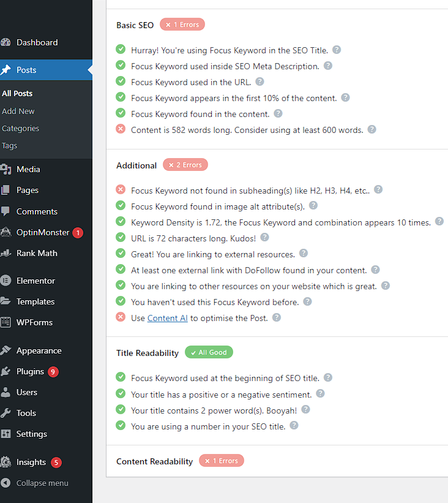This screenshot has height=503, width=448.
Task: Open help for linking to external resources
Action: [x=304, y=254]
